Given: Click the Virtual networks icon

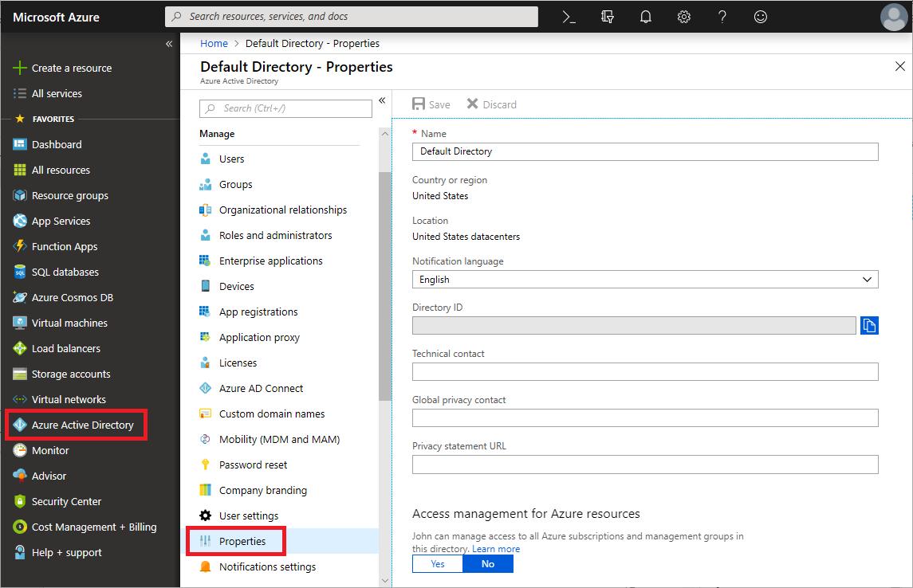Looking at the screenshot, I should 20,399.
